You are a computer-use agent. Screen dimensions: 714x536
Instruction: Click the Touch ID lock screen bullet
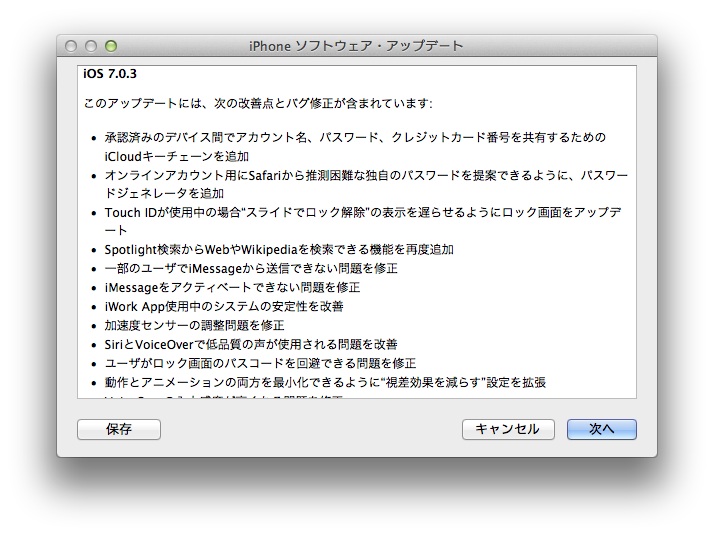[x=363, y=221]
